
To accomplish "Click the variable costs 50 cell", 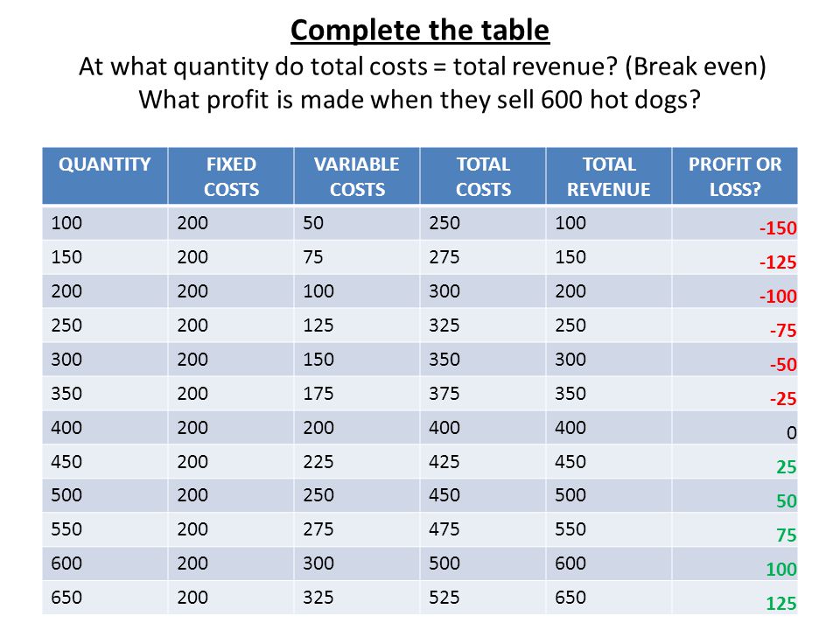I will pyautogui.click(x=357, y=223).
